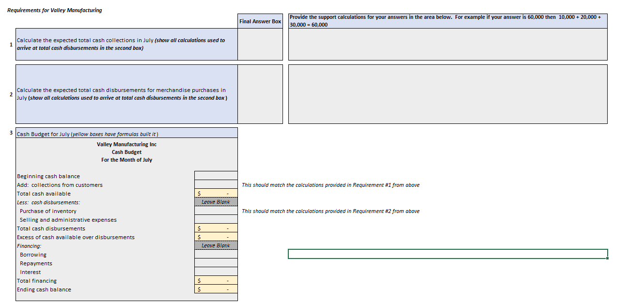
Task: Click 'For the Month of July' text
Action: tap(126, 160)
